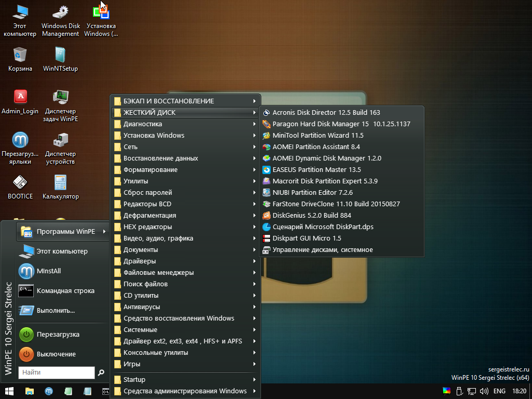Expand Утилиты submenu
The image size is (532, 399).
185,181
